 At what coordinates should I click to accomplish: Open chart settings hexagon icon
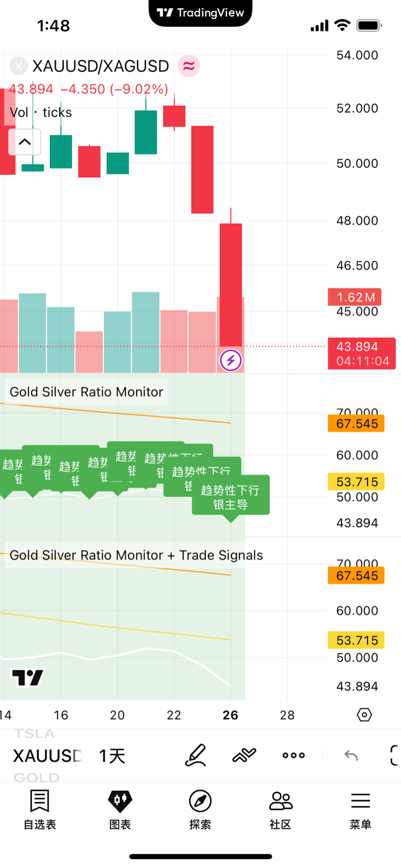point(364,715)
